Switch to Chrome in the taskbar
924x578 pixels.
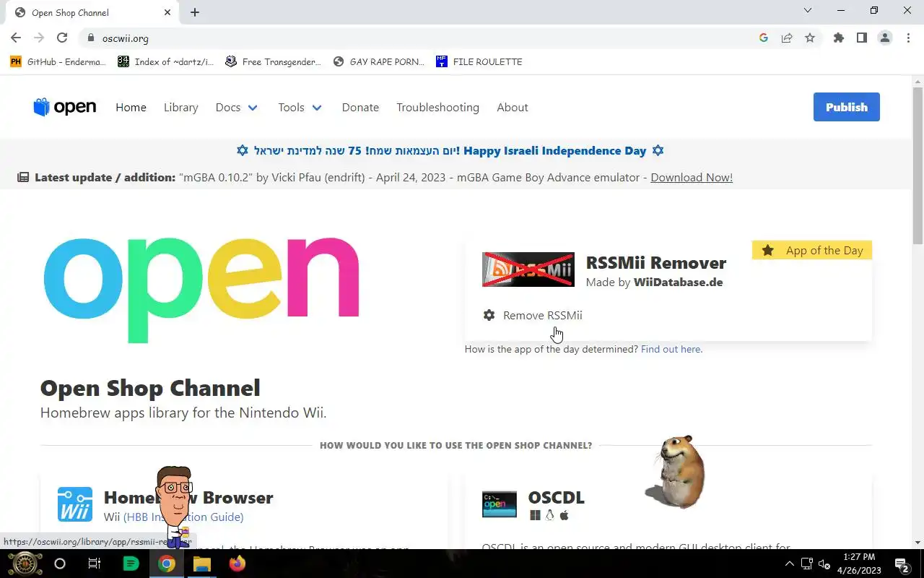[x=167, y=564]
